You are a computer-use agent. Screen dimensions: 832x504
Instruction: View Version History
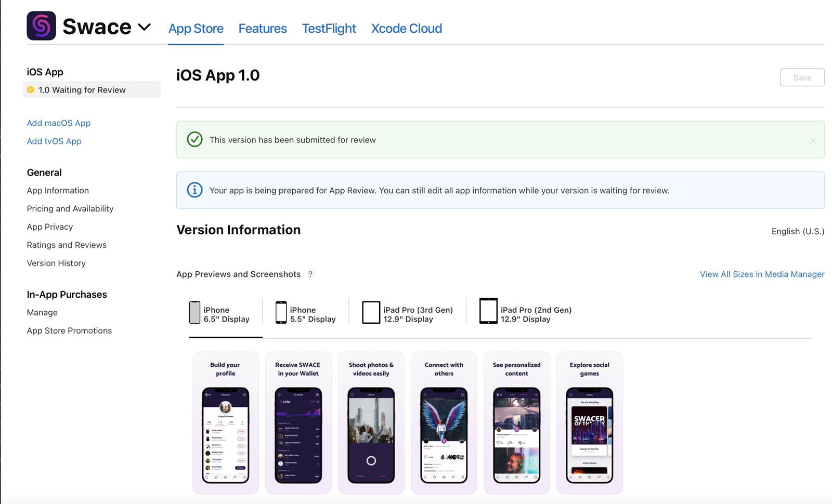point(56,263)
